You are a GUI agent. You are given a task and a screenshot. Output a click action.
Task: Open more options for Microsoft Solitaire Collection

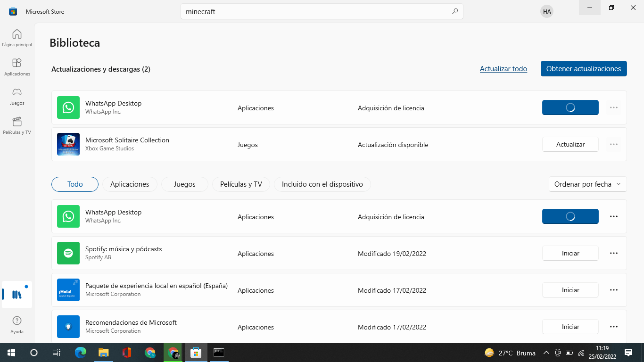(613, 144)
